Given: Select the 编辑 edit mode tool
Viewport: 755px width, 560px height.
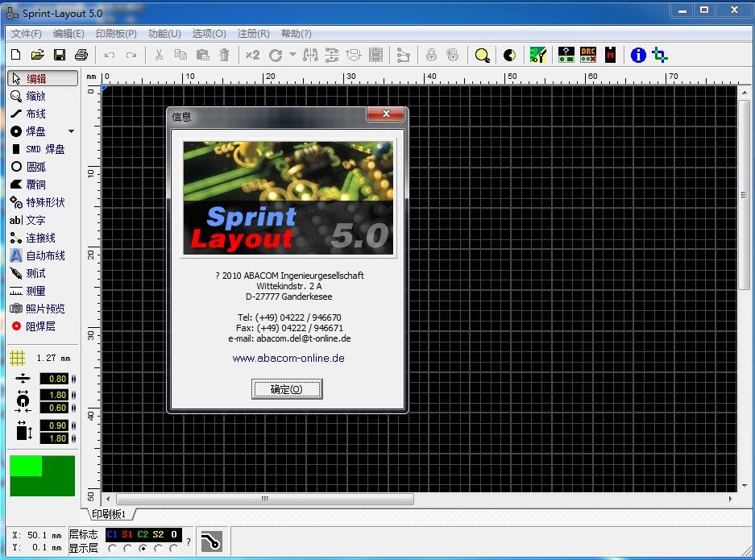Looking at the screenshot, I should (43, 78).
